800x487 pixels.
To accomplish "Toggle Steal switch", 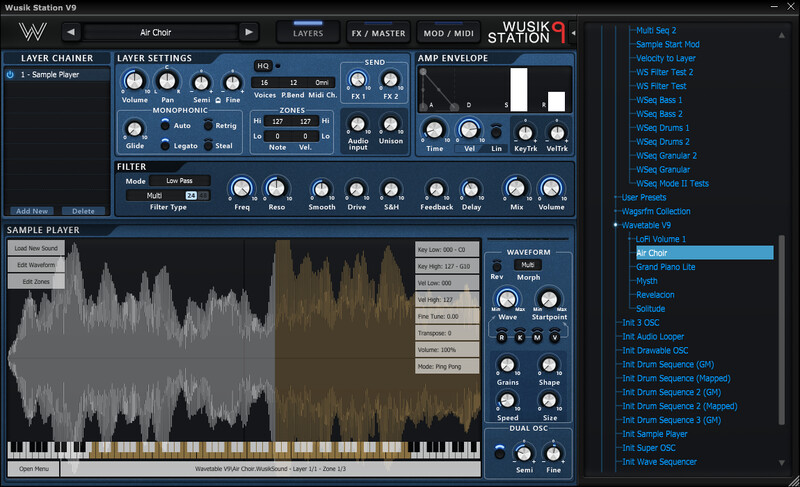I will [208, 145].
